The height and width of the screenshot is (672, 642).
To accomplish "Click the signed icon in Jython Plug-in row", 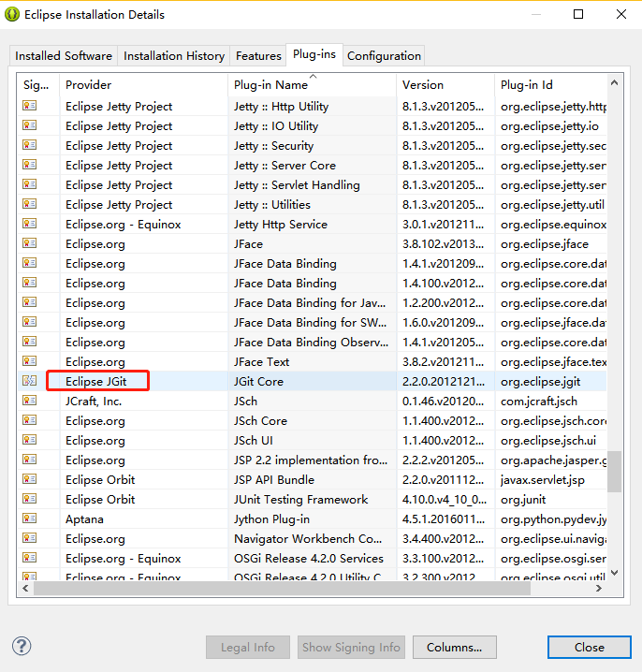I will [30, 519].
